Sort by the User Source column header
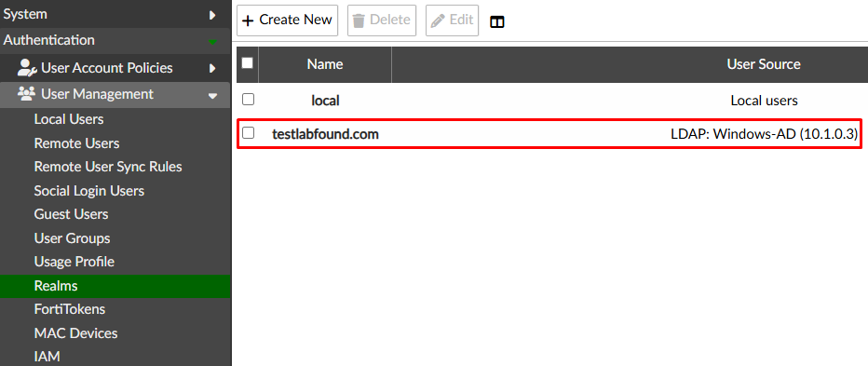 click(764, 64)
